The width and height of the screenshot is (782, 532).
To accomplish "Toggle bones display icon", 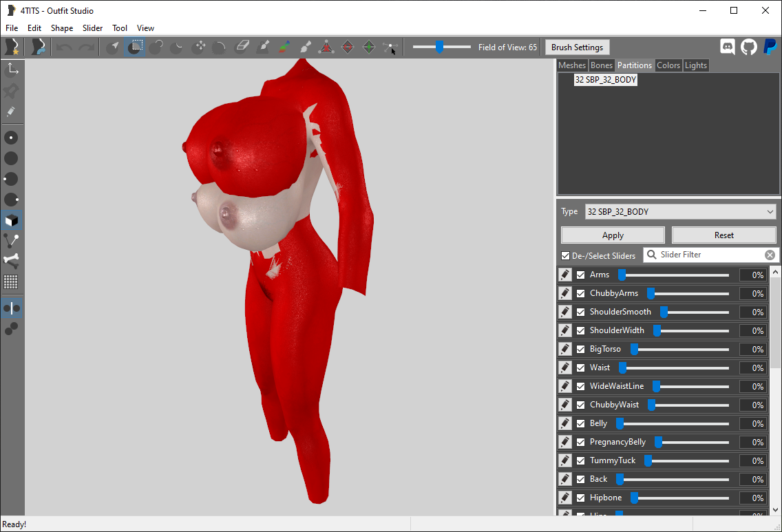I will (x=12, y=261).
